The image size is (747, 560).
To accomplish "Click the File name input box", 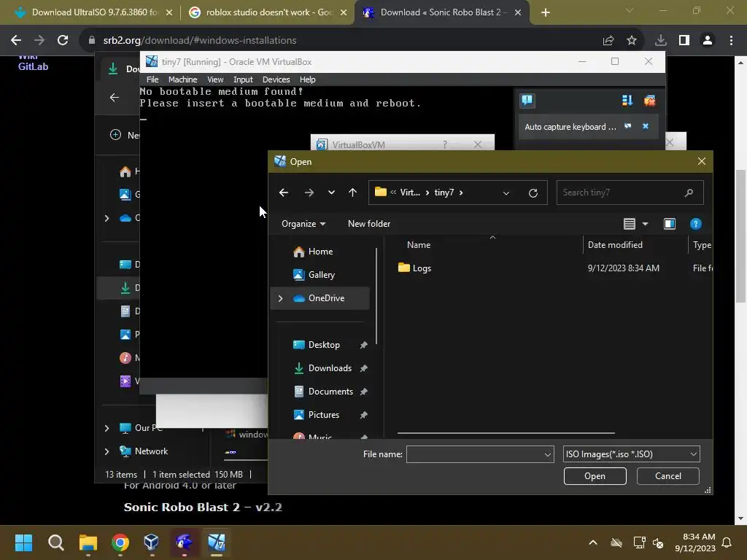I will click(x=475, y=454).
